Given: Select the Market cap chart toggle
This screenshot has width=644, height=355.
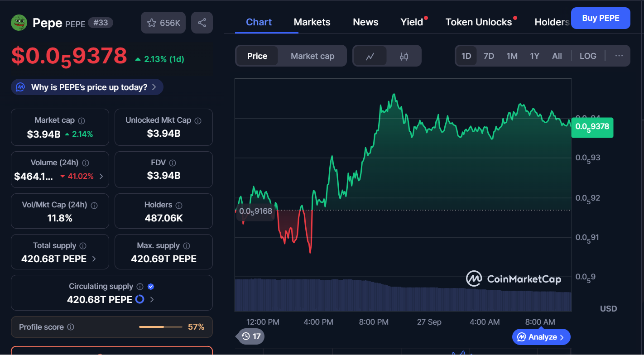Looking at the screenshot, I should (312, 56).
